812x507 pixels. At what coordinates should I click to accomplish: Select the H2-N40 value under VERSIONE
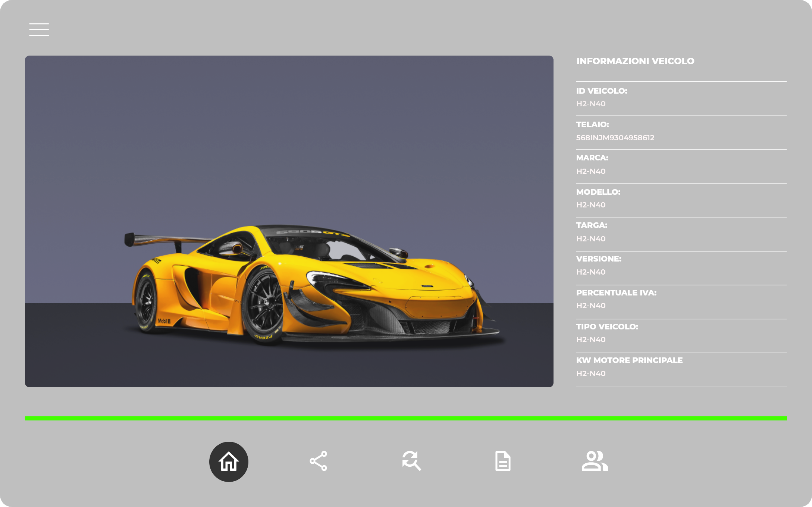[x=591, y=272]
